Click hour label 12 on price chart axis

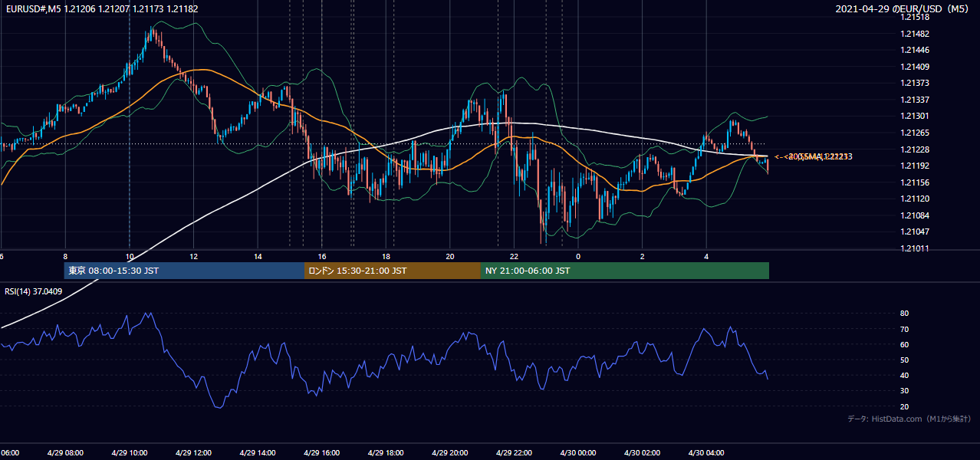pyautogui.click(x=193, y=256)
